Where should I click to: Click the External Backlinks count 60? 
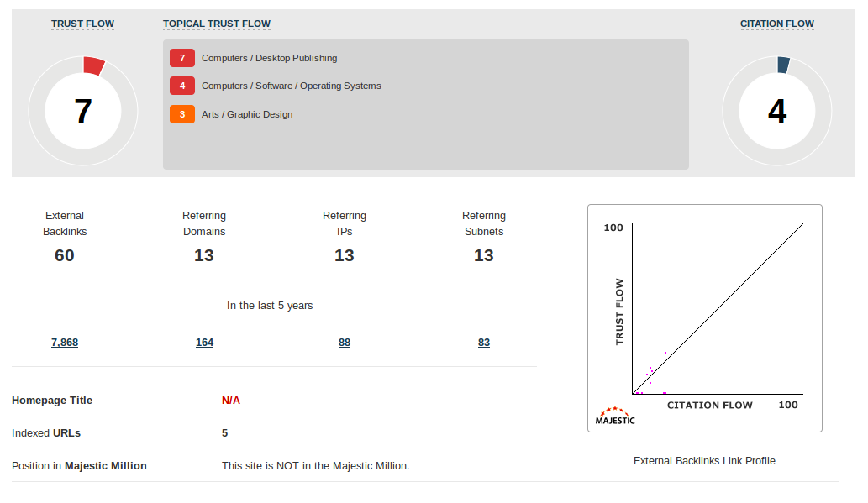pyautogui.click(x=64, y=255)
